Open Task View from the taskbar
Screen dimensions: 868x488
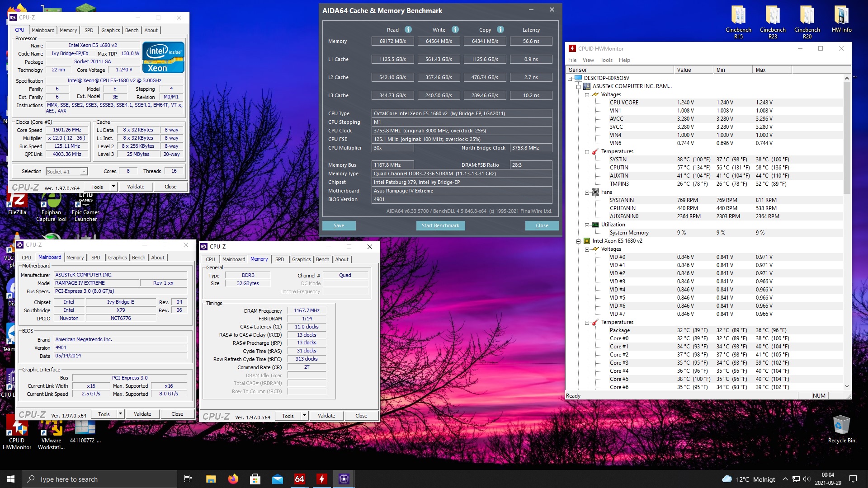(x=188, y=479)
